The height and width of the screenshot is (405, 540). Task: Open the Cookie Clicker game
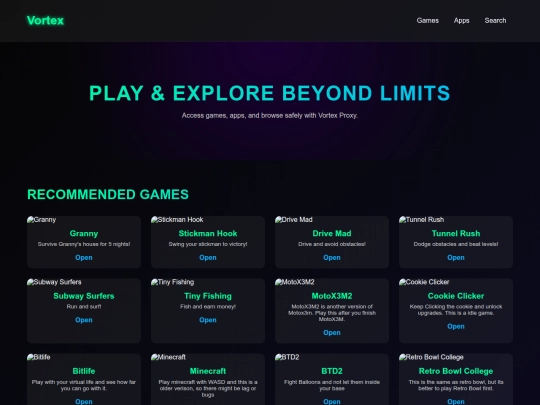coord(456,326)
